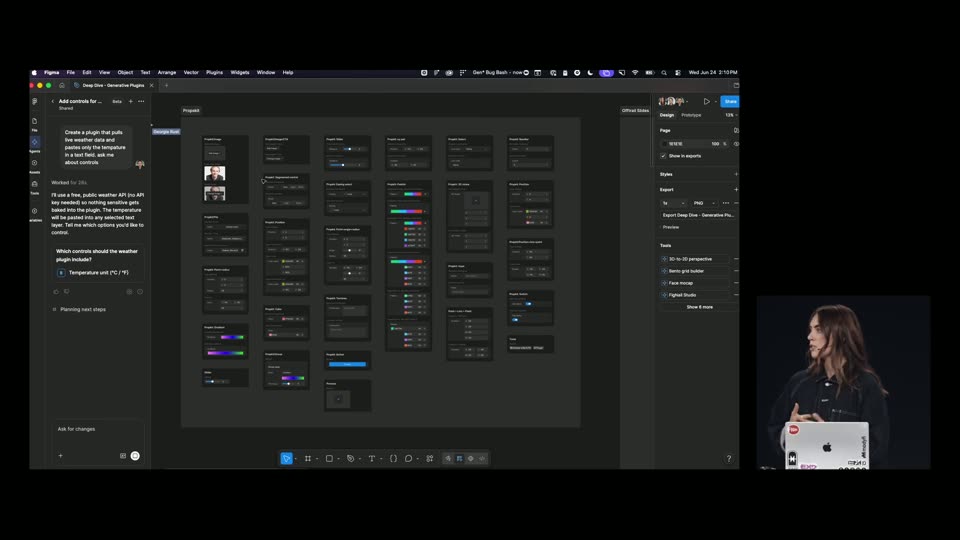Click Show 6 more tools
Image resolution: width=960 pixels, height=540 pixels.
tap(699, 307)
